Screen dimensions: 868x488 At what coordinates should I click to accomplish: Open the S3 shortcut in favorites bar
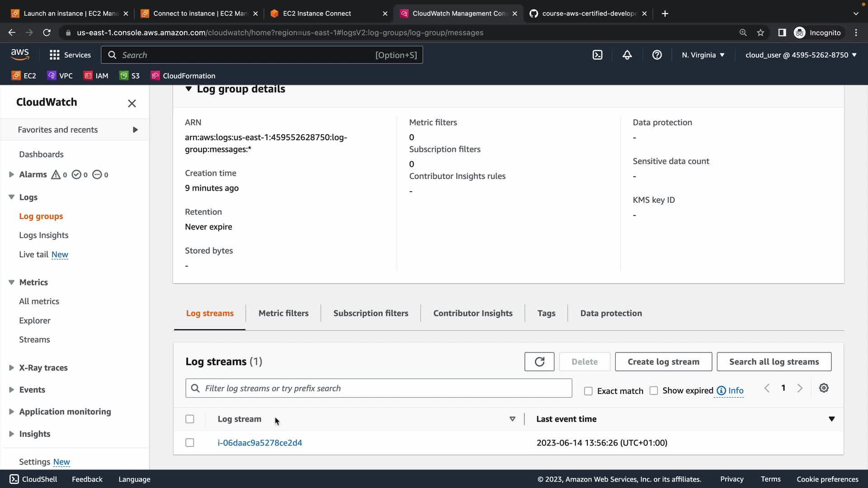click(129, 76)
